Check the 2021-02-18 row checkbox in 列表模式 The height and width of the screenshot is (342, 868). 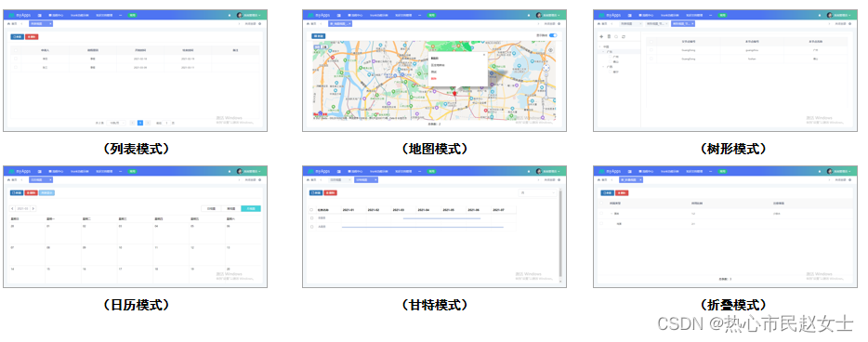pos(16,59)
